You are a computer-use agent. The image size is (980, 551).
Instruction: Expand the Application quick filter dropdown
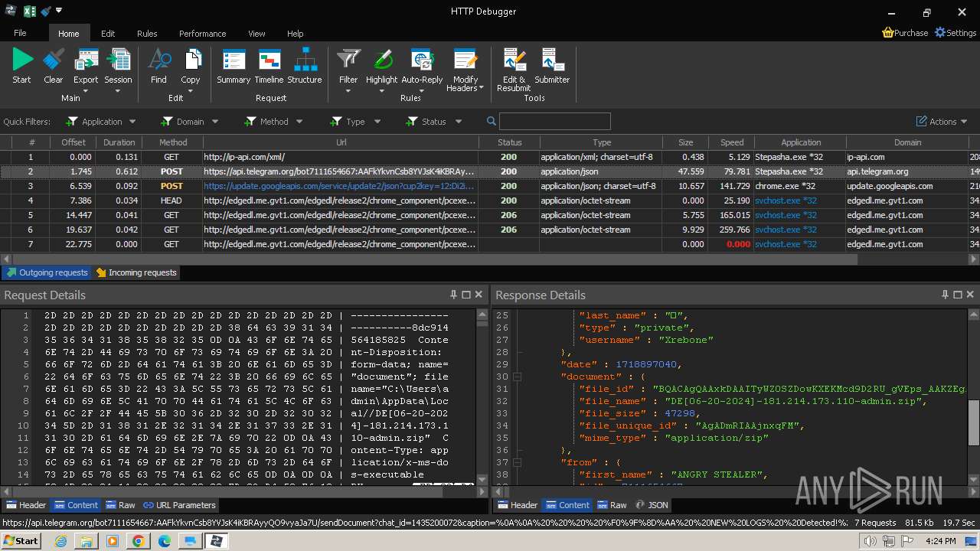click(132, 122)
